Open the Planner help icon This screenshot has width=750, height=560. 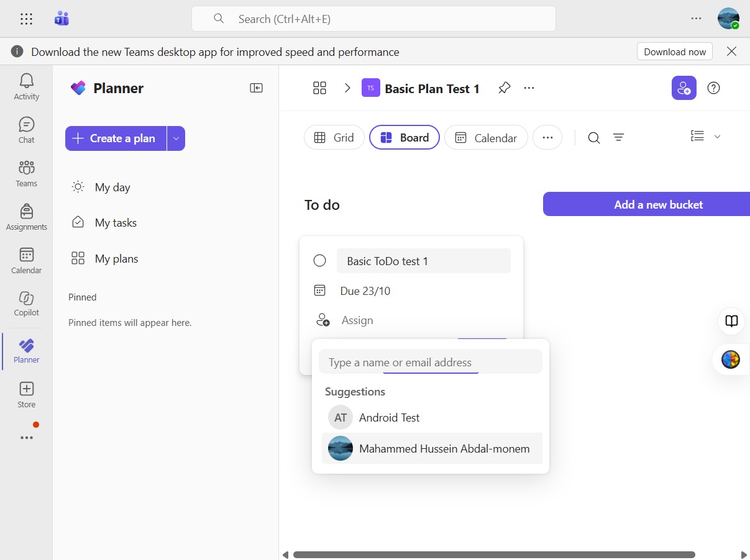pos(714,88)
